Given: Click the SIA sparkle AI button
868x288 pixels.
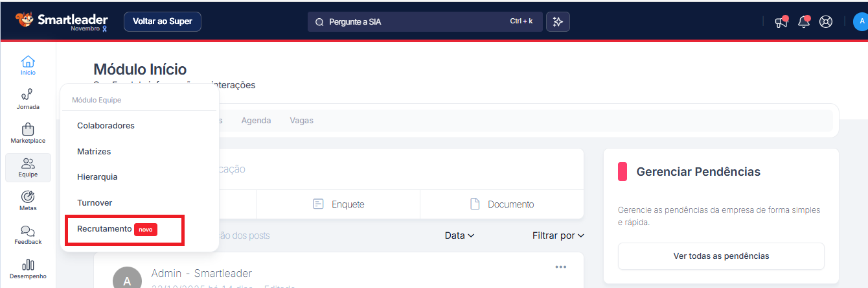Looking at the screenshot, I should [558, 21].
